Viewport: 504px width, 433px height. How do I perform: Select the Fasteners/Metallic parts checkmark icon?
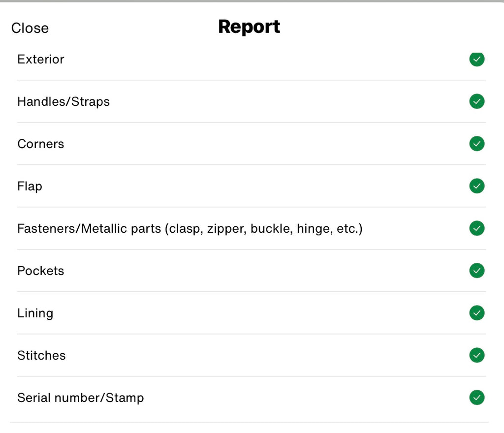coord(476,228)
